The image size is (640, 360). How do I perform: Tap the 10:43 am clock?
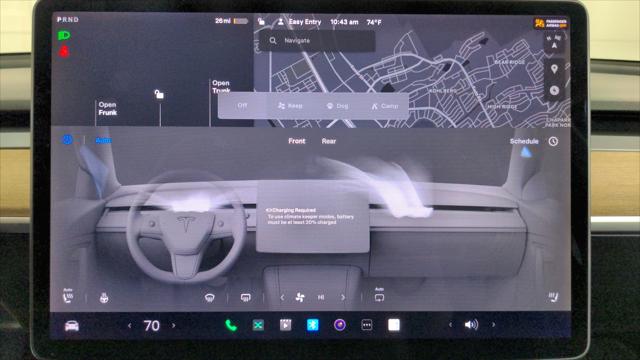point(344,22)
